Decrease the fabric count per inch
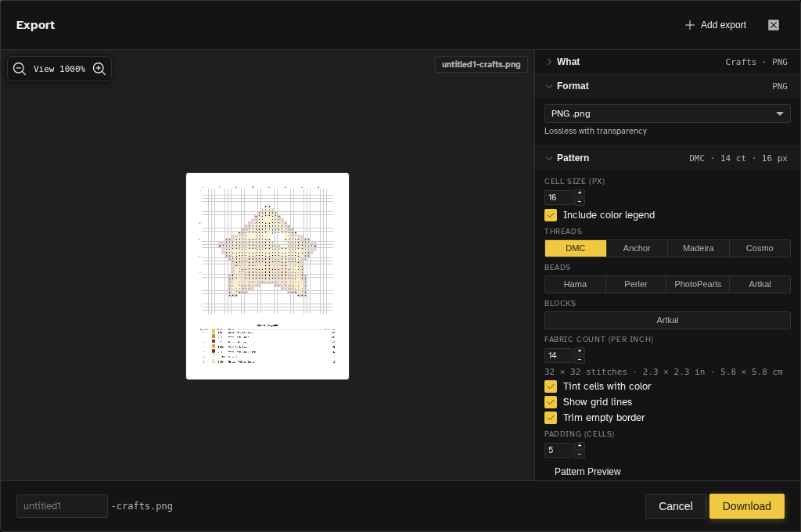Image resolution: width=801 pixels, height=532 pixels. coord(580,359)
